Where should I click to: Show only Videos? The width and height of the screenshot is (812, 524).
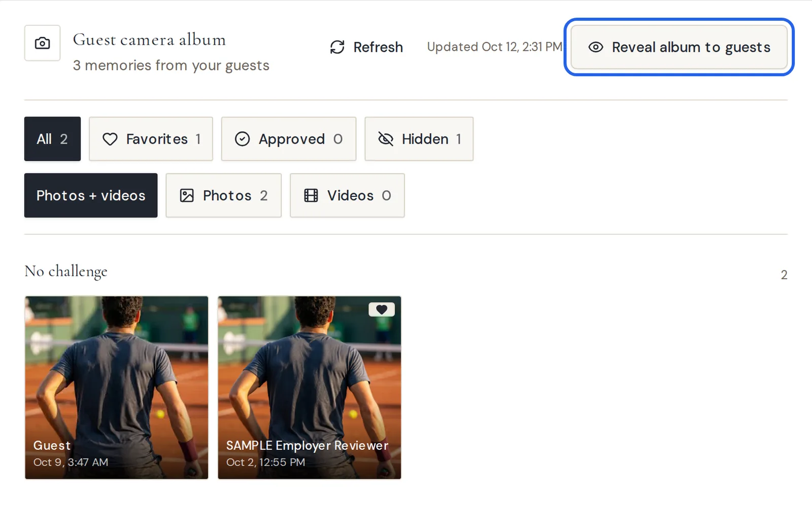pos(347,195)
